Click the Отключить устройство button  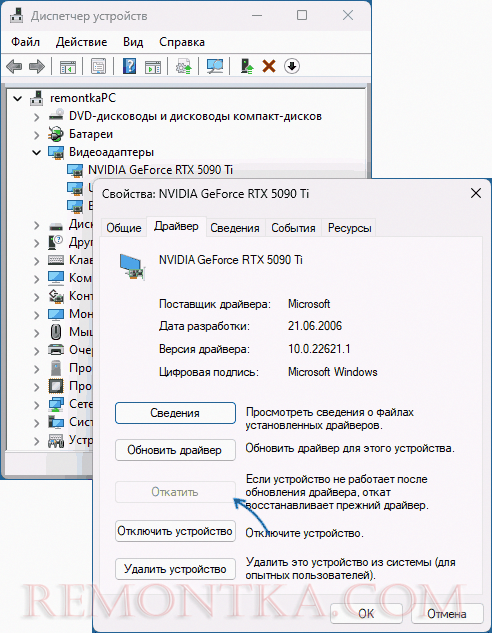point(175,531)
